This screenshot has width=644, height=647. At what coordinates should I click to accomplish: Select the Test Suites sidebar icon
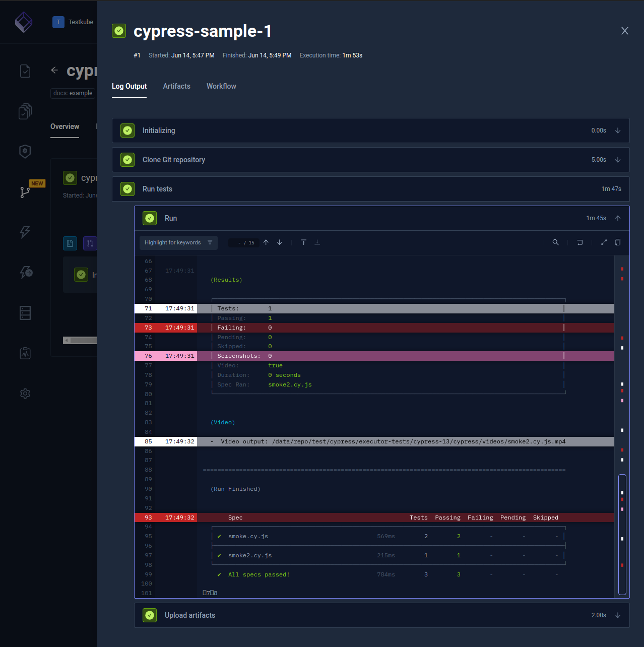coord(25,111)
